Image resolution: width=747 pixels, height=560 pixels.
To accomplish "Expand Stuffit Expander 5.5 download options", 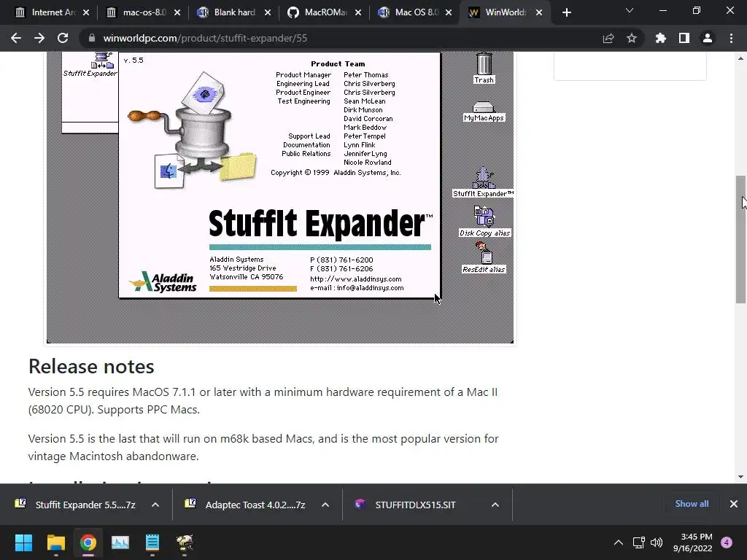I will [x=155, y=505].
